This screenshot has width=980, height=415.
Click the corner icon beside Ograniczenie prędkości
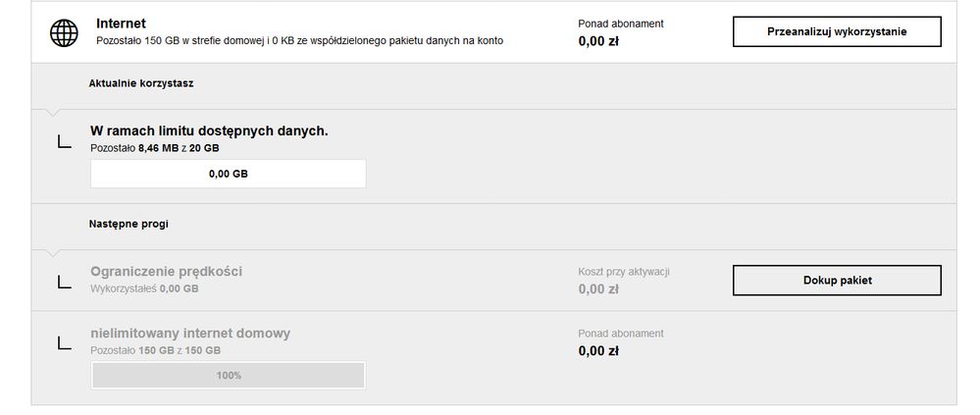click(x=64, y=283)
